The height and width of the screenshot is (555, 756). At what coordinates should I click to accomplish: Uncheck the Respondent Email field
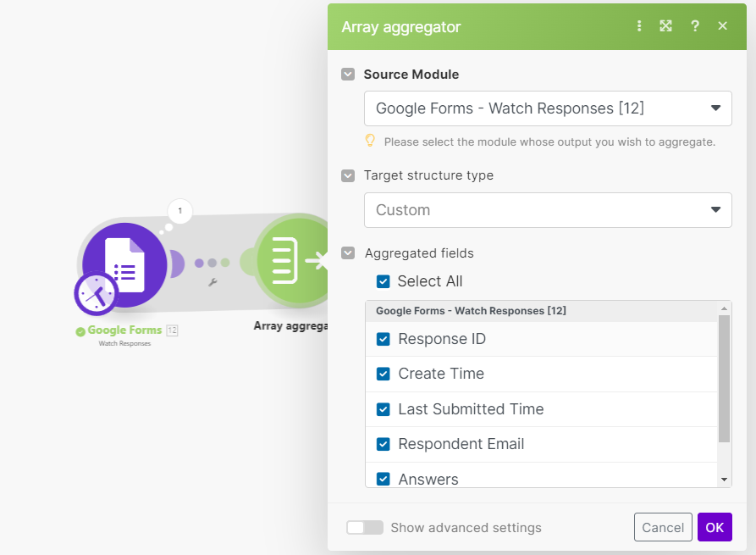384,444
